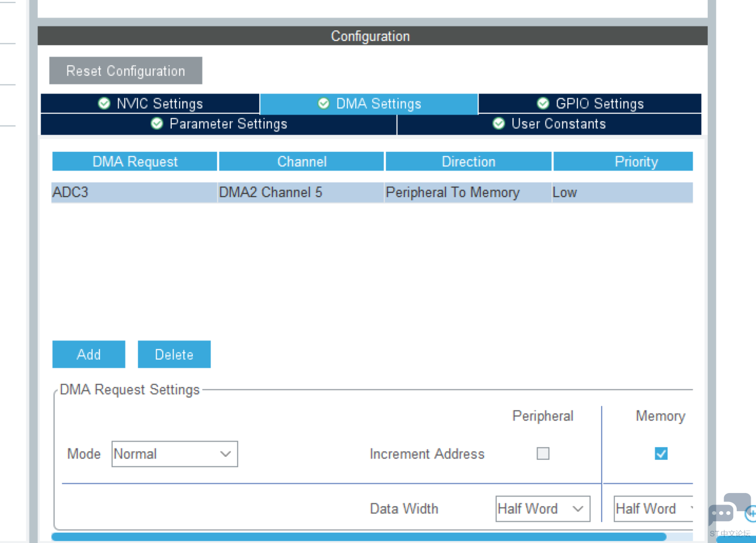Open the Mode dropdown set to Normal

click(175, 454)
